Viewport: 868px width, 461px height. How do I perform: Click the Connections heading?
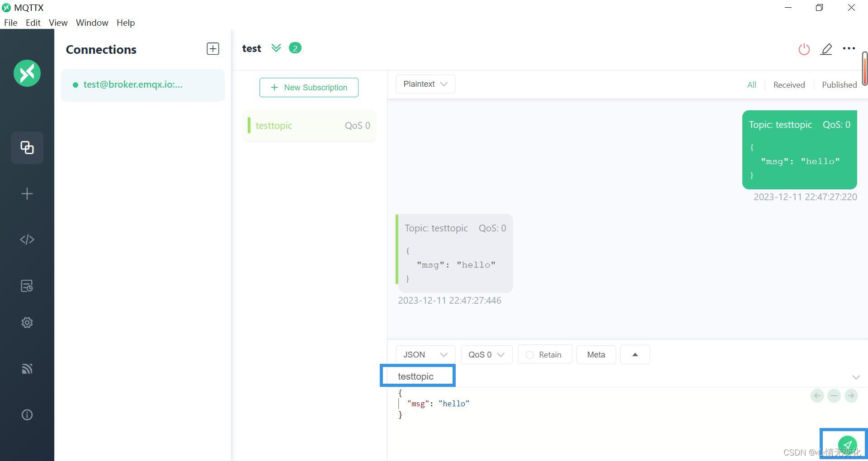click(101, 50)
